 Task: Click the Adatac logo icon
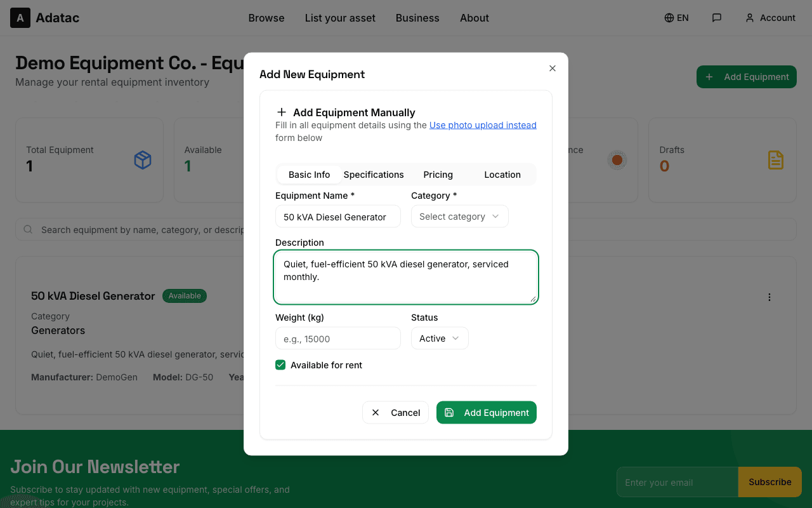(20, 18)
